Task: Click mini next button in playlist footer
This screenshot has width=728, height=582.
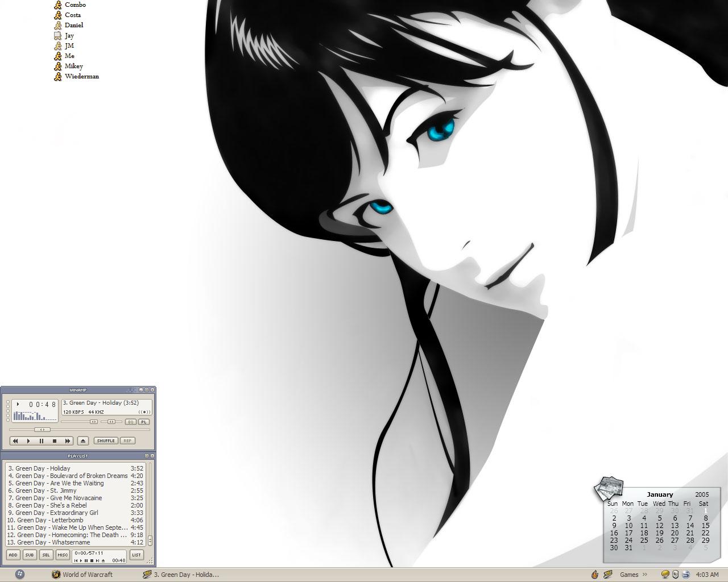Action: [97, 560]
